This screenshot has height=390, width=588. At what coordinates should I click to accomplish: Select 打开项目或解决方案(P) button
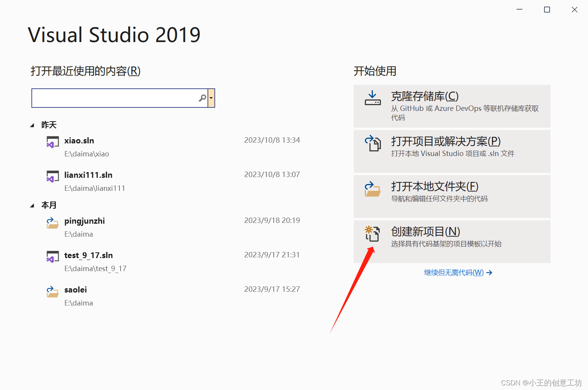click(452, 151)
